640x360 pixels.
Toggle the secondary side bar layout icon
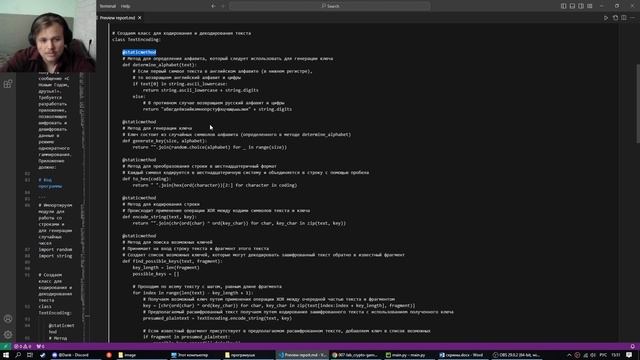(x=581, y=6)
